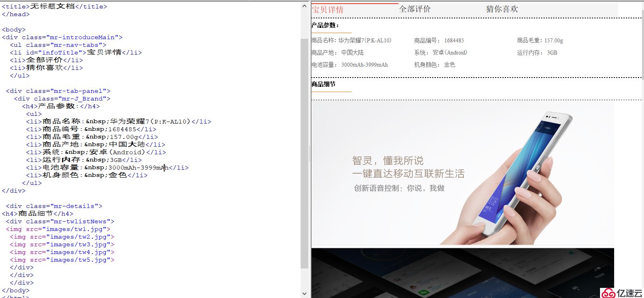Click the 电池容量 code line
This screenshot has height=298, width=644.
click(x=107, y=168)
